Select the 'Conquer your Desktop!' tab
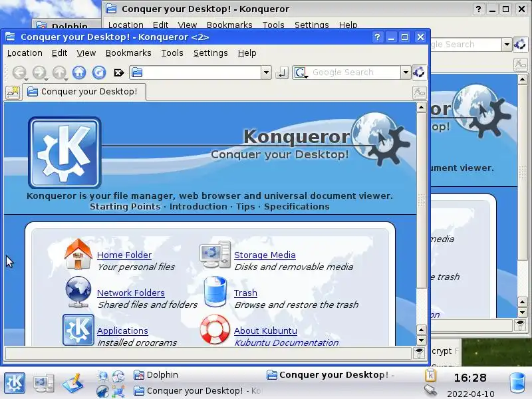 coord(84,92)
